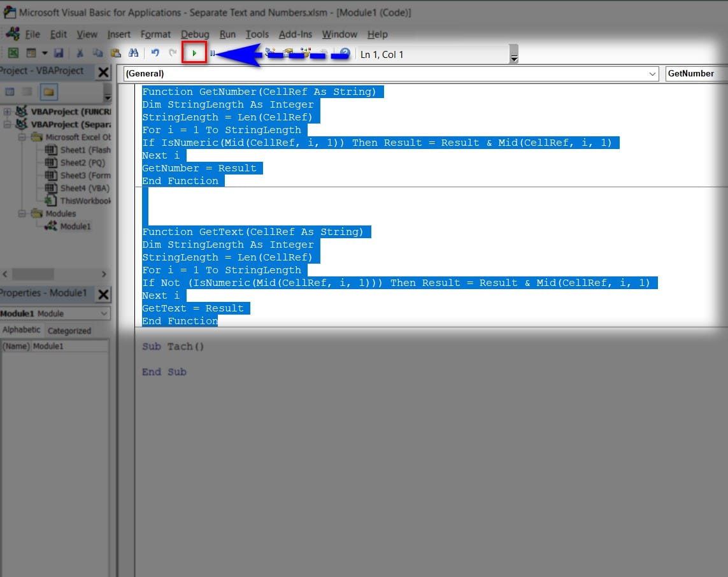
Task: Open the (General) object dropdown
Action: 652,73
